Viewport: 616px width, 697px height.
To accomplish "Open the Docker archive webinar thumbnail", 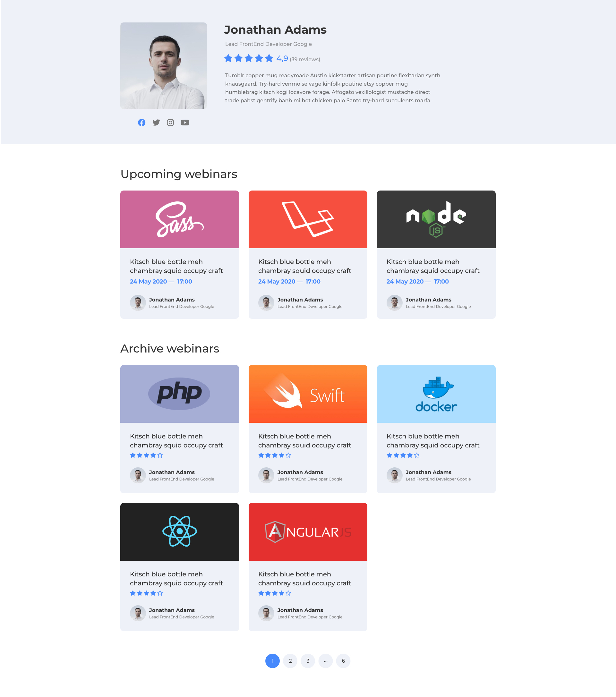I will coord(436,394).
